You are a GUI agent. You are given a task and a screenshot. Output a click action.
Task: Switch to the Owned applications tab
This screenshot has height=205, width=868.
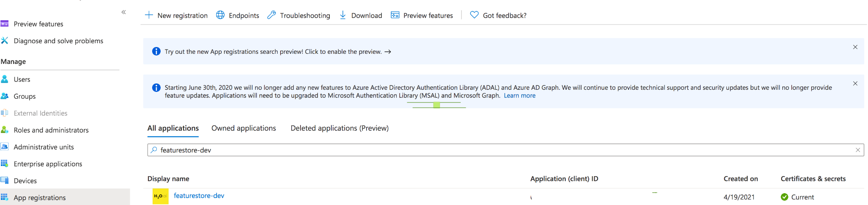tap(244, 128)
